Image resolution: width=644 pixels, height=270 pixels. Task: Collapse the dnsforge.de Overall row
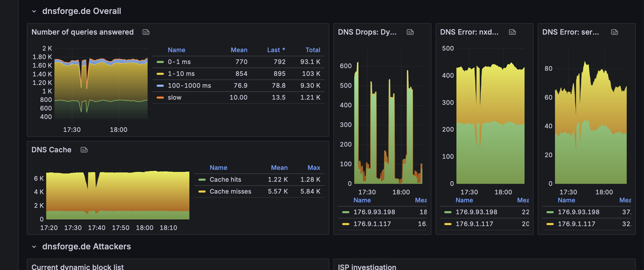34,11
